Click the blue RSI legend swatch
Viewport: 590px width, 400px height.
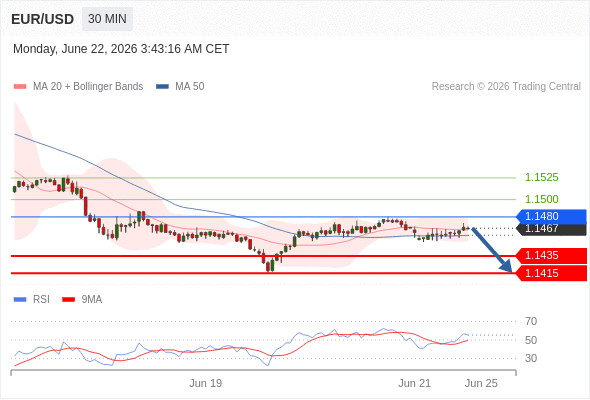(20, 300)
